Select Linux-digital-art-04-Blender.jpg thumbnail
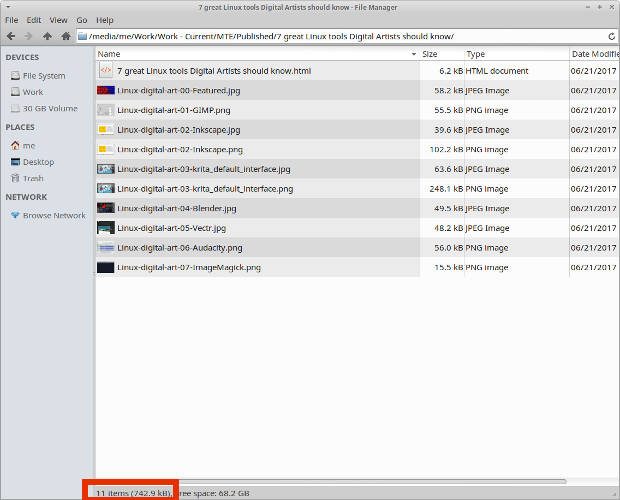This screenshot has width=620, height=500. [106, 208]
